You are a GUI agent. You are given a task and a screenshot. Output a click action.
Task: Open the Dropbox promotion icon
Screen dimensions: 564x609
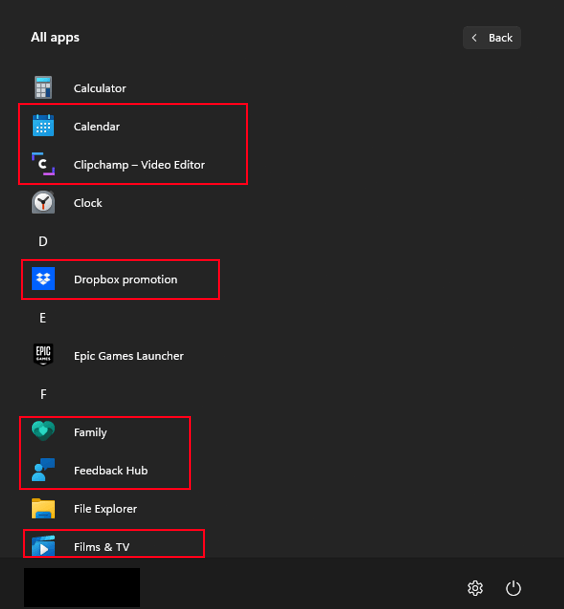(43, 278)
